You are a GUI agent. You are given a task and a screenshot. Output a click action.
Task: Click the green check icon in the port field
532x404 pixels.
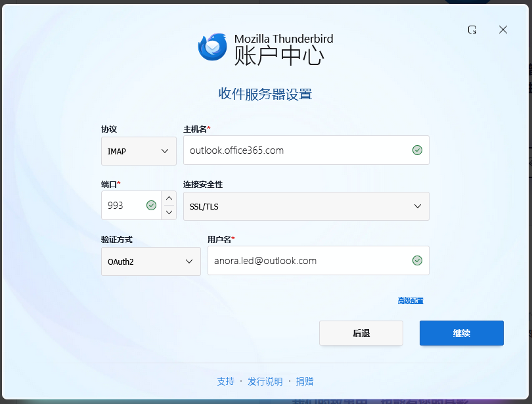(x=151, y=205)
